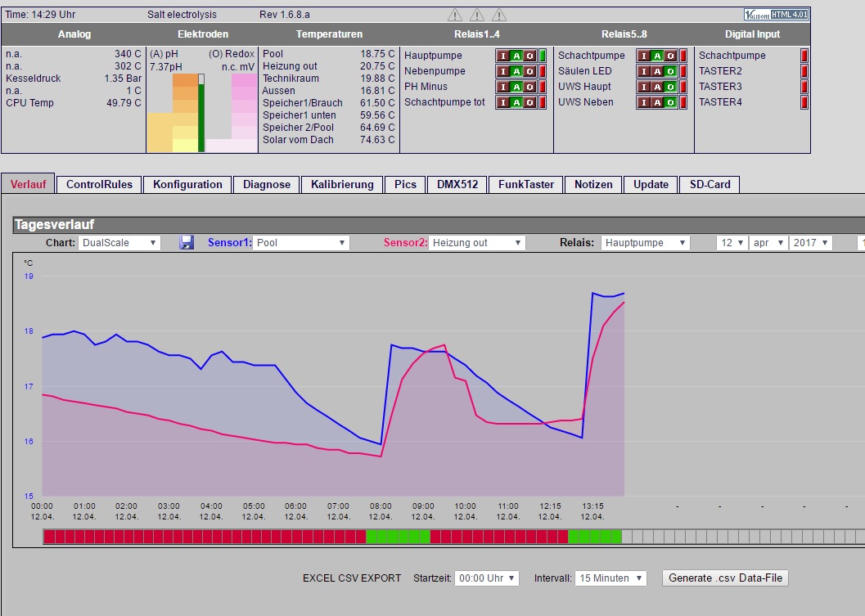
Task: Open the day dropdown showing 12
Action: pyautogui.click(x=732, y=243)
